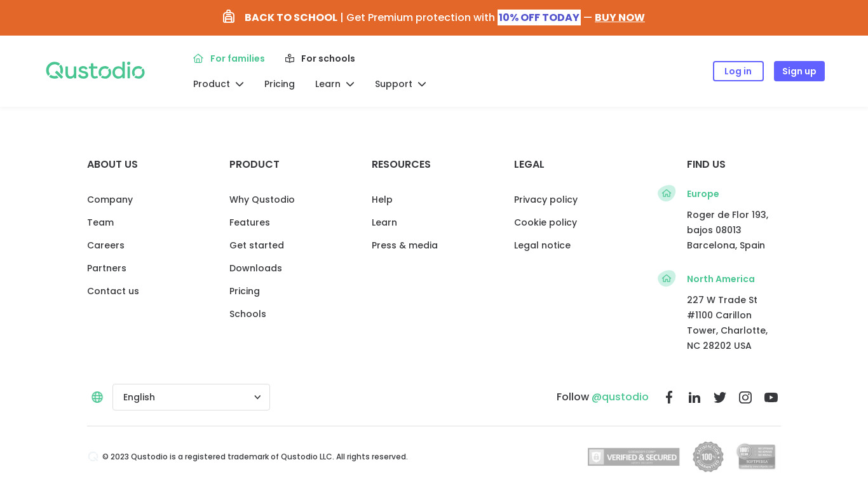Click the NC 28202 USA address text
The width and height of the screenshot is (868, 488).
(719, 346)
